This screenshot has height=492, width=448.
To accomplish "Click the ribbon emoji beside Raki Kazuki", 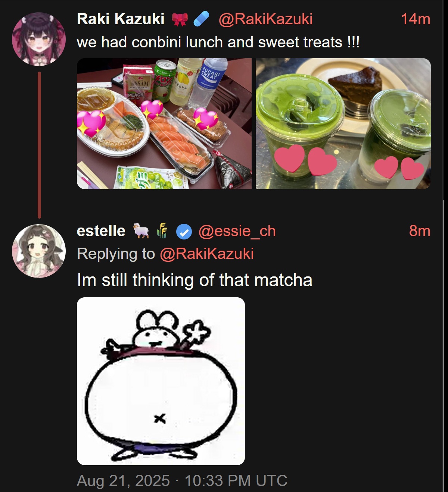I will point(180,19).
